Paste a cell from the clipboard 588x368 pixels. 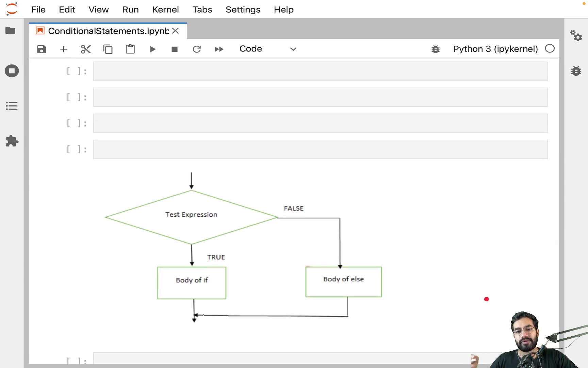[x=130, y=49]
